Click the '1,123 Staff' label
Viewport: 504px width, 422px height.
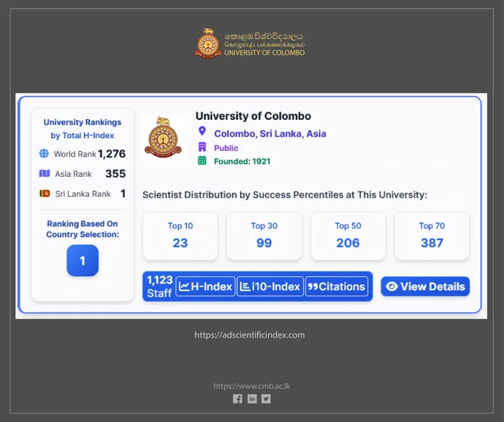pos(160,287)
